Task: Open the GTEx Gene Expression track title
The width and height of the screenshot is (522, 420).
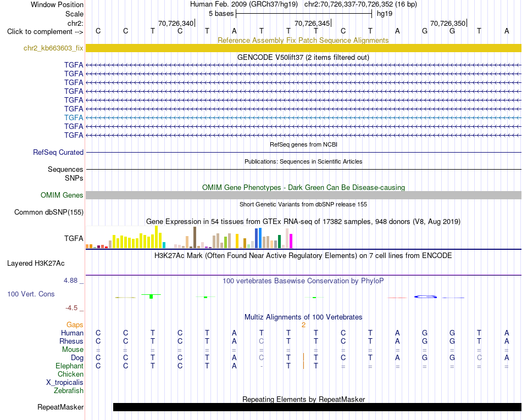Action: pyautogui.click(x=303, y=221)
